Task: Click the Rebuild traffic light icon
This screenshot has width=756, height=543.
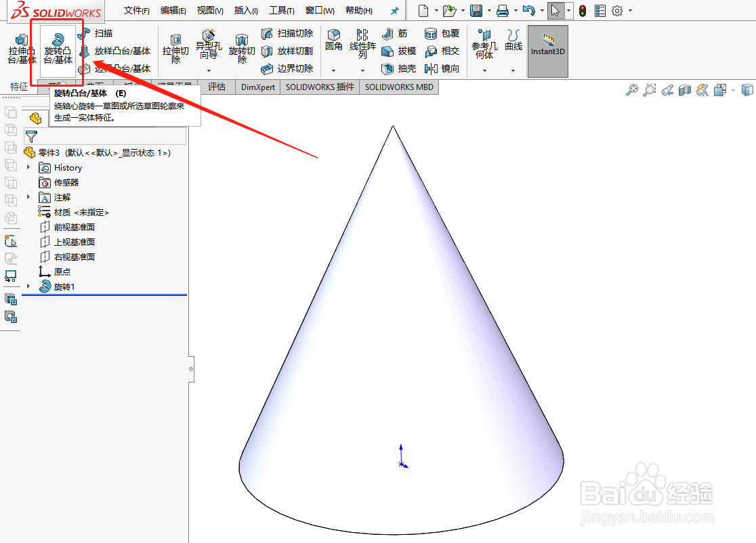Action: (x=583, y=11)
